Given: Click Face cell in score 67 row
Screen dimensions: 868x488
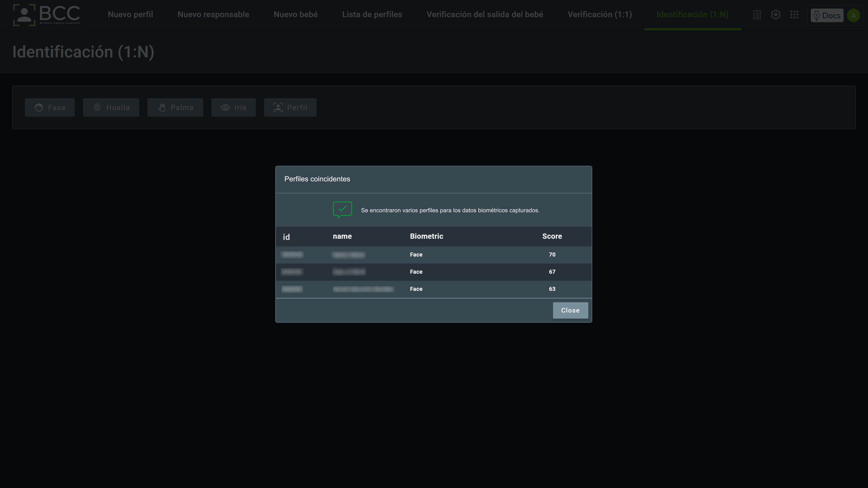Looking at the screenshot, I should (416, 272).
